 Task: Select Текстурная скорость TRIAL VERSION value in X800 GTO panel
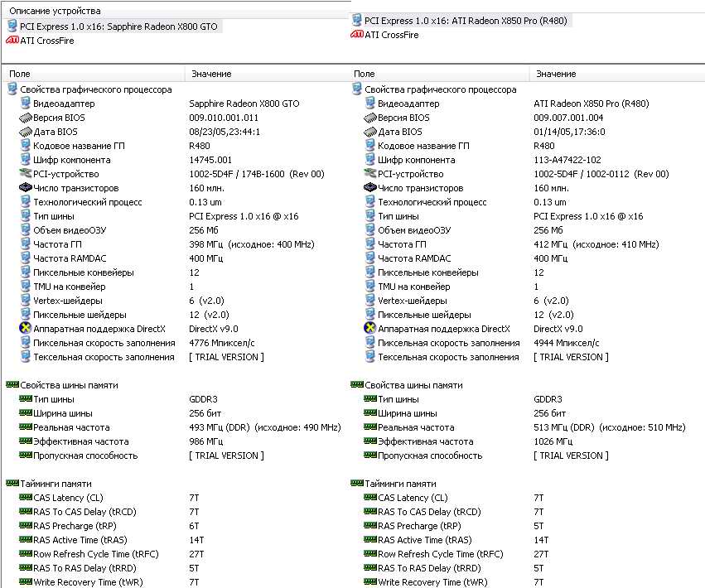point(226,357)
